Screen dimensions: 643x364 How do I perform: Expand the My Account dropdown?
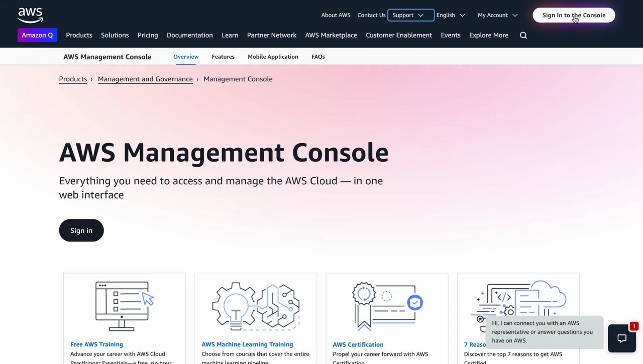click(497, 15)
